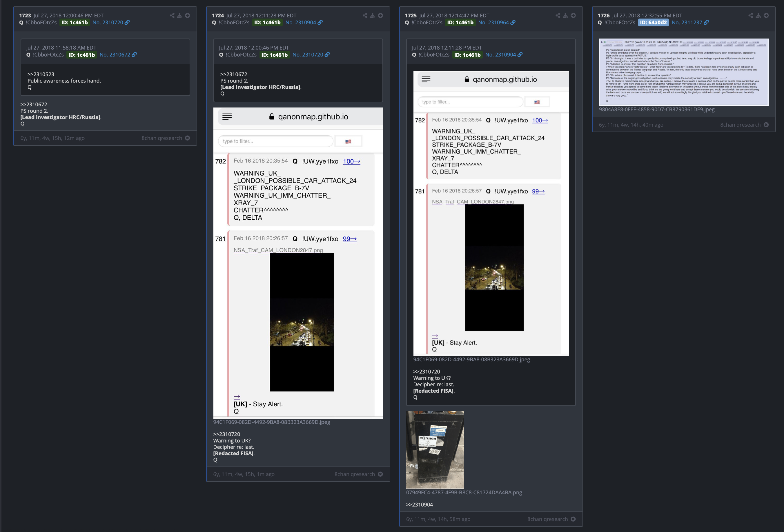Open the QAnon sticker photo thumbnail
This screenshot has width=784, height=532.
(435, 450)
